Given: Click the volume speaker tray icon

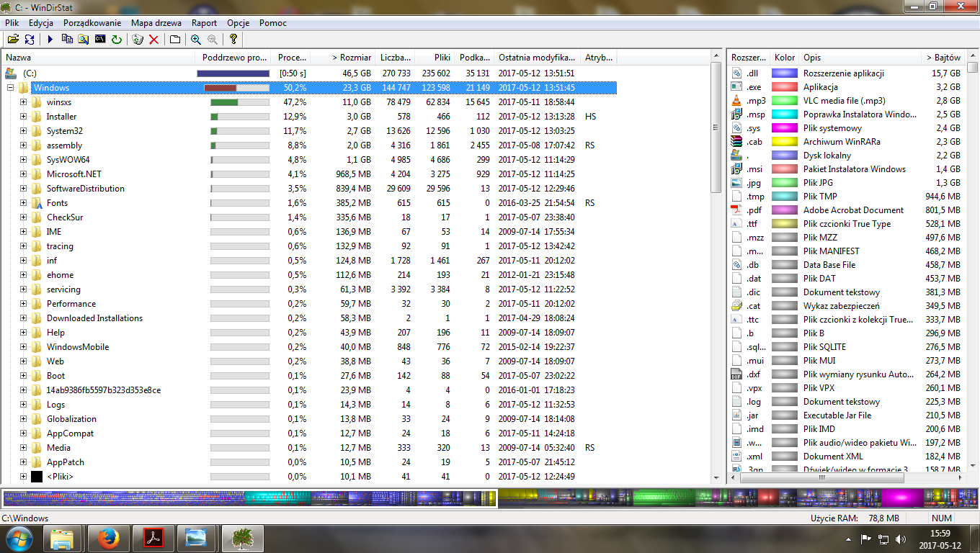Looking at the screenshot, I should [x=901, y=539].
